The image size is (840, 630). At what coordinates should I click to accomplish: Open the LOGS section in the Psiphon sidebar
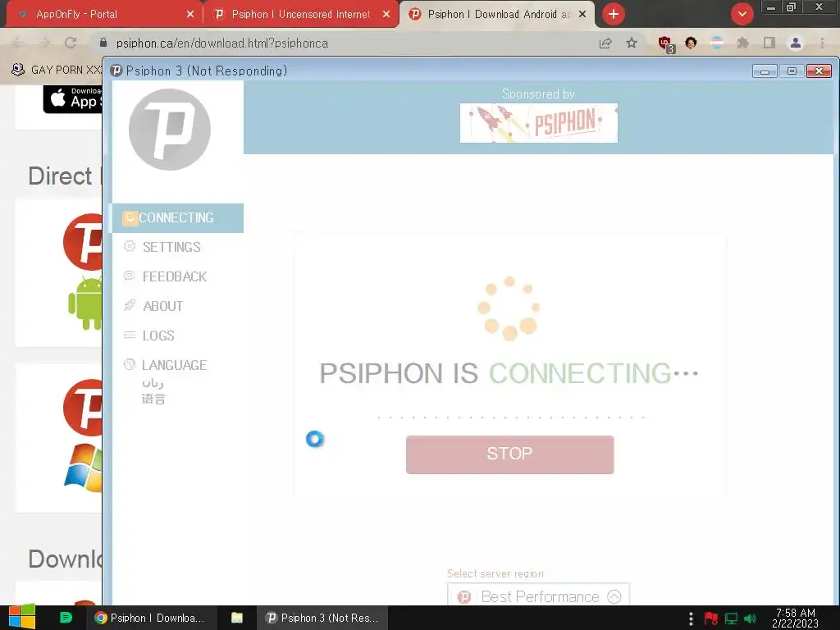tap(158, 336)
